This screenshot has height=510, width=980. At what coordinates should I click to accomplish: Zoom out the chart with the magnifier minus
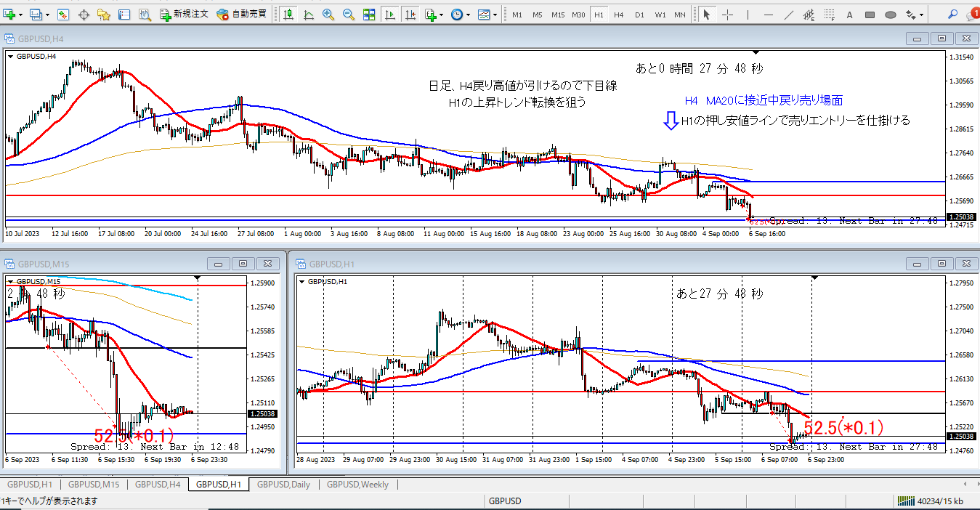(x=349, y=15)
